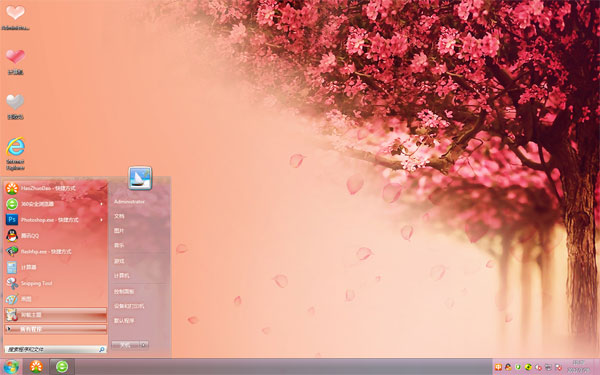Select the highlighted theme uninstall entry
This screenshot has height=375, width=600.
[x=55, y=315]
